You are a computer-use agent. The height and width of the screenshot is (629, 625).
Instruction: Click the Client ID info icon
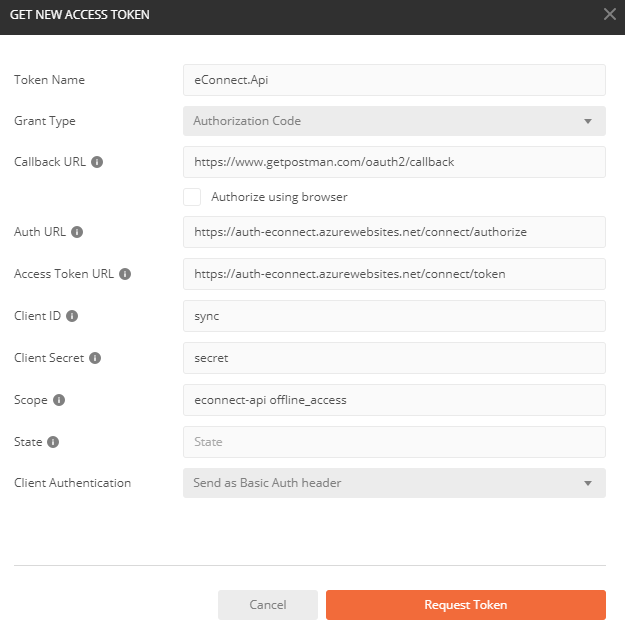pos(72,316)
